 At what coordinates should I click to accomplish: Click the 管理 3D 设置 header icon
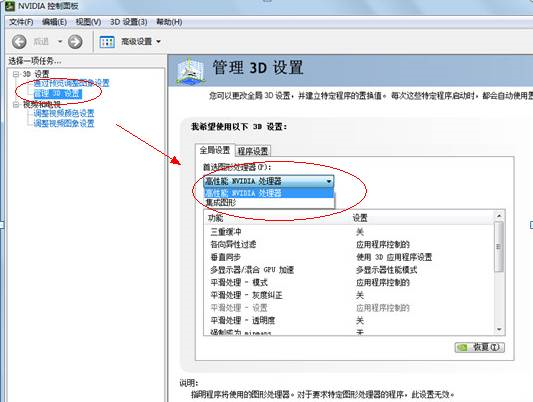(x=191, y=71)
